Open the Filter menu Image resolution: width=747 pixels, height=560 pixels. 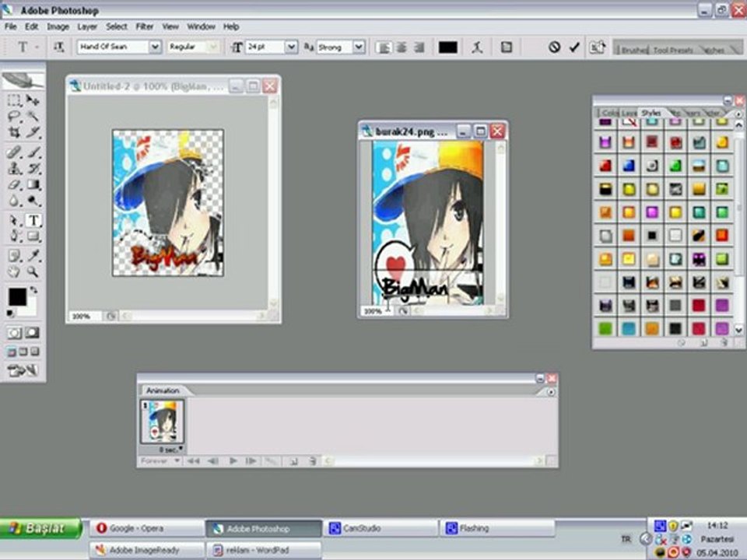145,26
